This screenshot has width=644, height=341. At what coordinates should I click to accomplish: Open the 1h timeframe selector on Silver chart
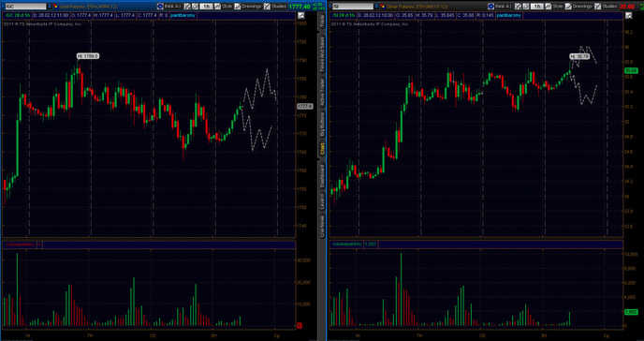click(536, 7)
